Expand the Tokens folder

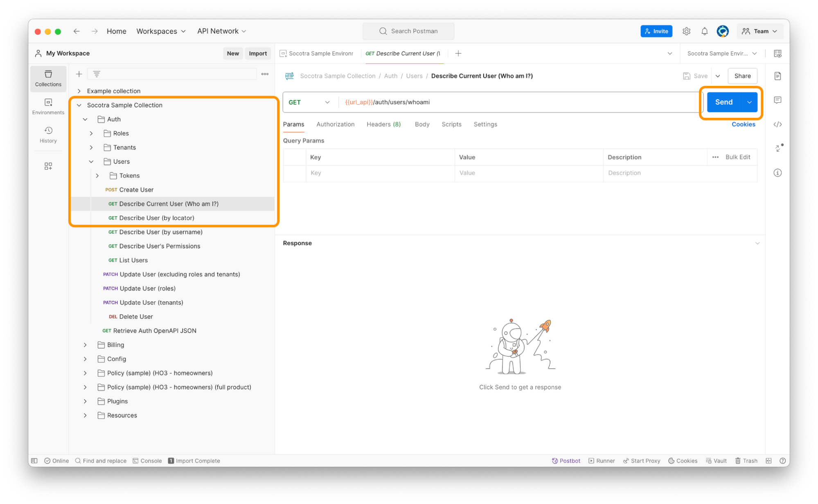coord(97,175)
